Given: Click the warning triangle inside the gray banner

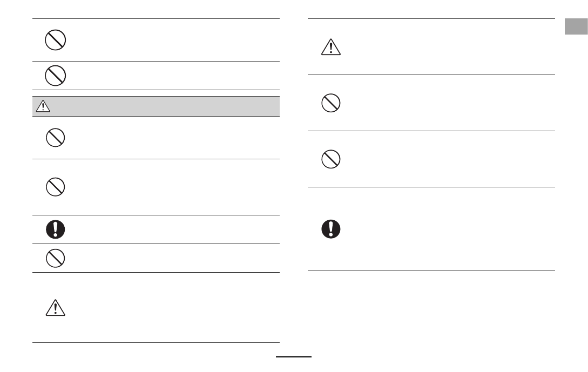Looking at the screenshot, I should 43,106.
